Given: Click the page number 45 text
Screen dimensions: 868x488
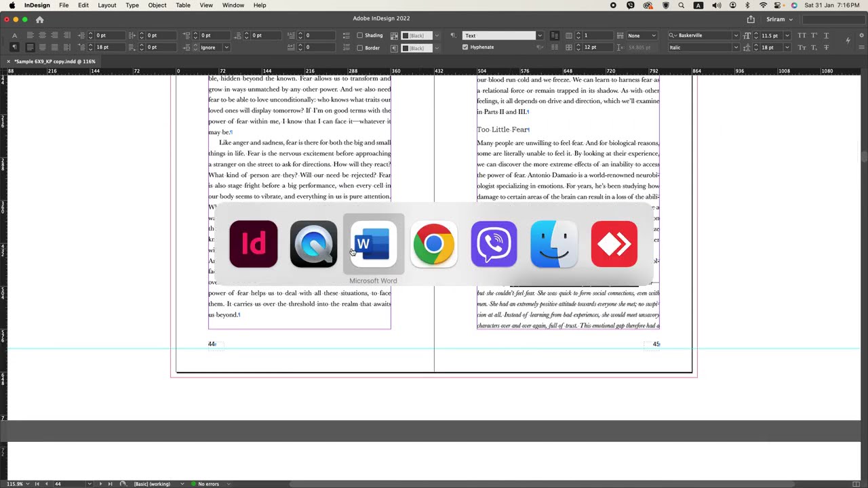Looking at the screenshot, I should (656, 344).
